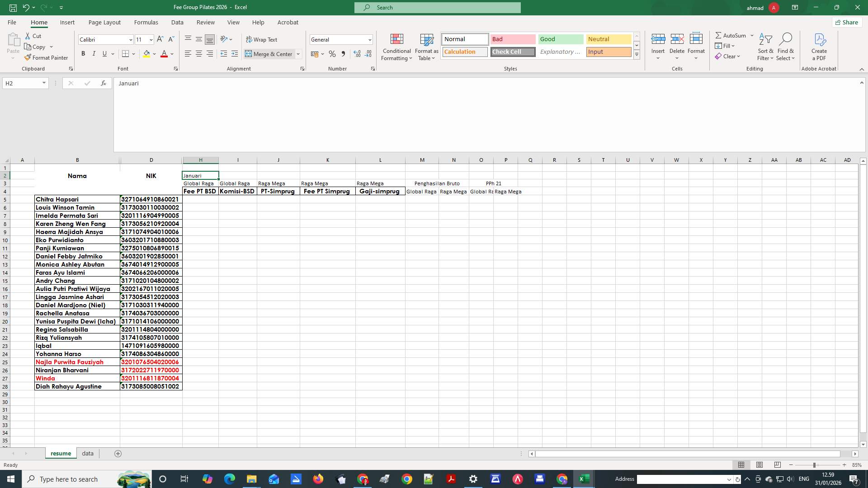Image resolution: width=868 pixels, height=488 pixels.
Task: Open Sort & Filter options
Action: pos(765,47)
